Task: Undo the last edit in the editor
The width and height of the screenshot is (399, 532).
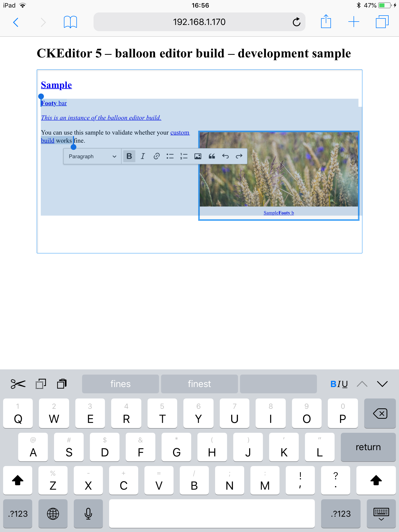Action: click(x=225, y=156)
